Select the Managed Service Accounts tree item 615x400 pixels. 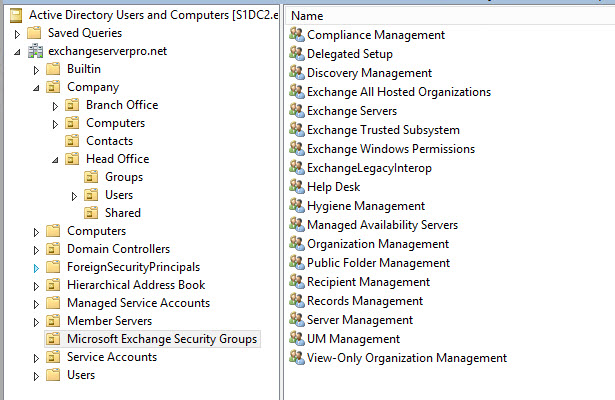(x=138, y=303)
